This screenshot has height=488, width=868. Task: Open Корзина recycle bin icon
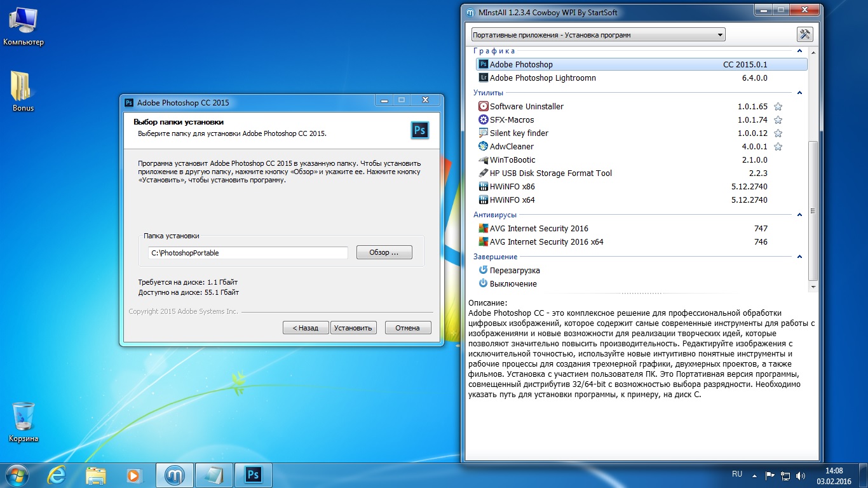24,423
